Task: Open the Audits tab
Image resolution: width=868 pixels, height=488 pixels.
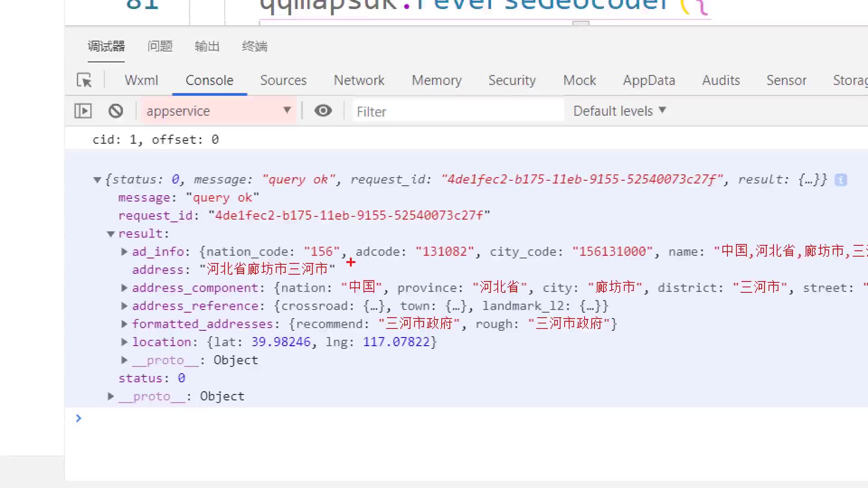Action: (x=721, y=80)
